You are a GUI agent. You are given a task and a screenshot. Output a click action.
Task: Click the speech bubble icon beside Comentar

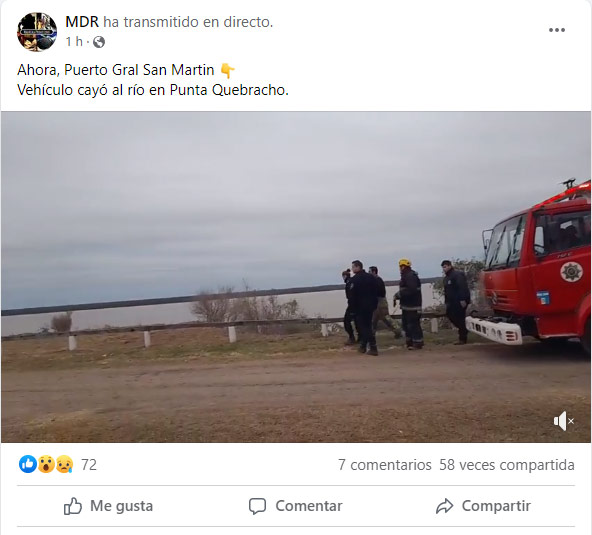tap(257, 506)
